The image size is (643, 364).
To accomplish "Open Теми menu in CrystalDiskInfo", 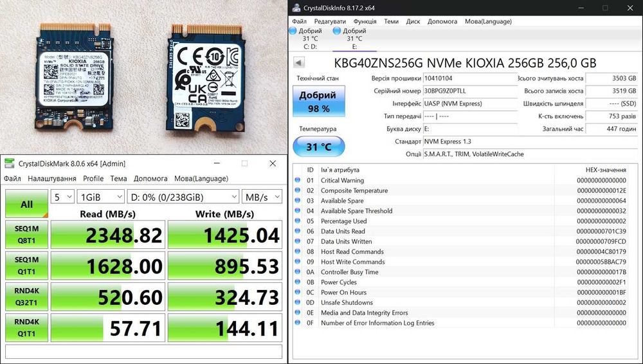I will point(391,21).
